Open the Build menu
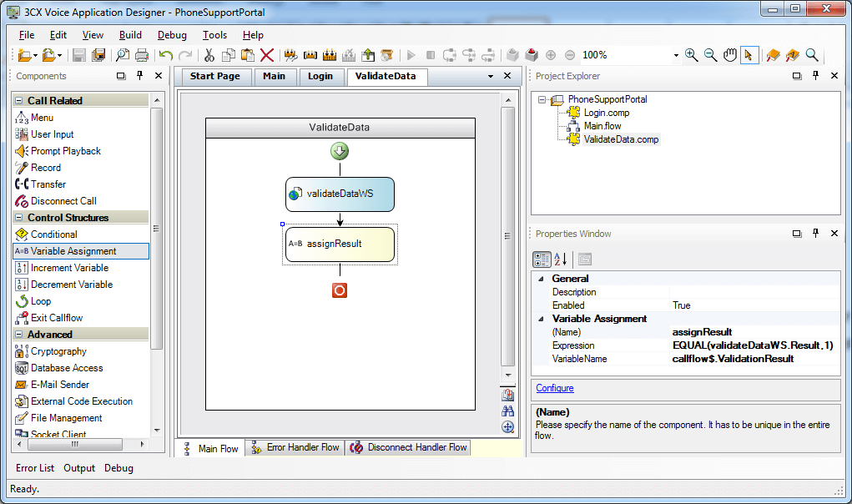The height and width of the screenshot is (504, 852). click(130, 35)
